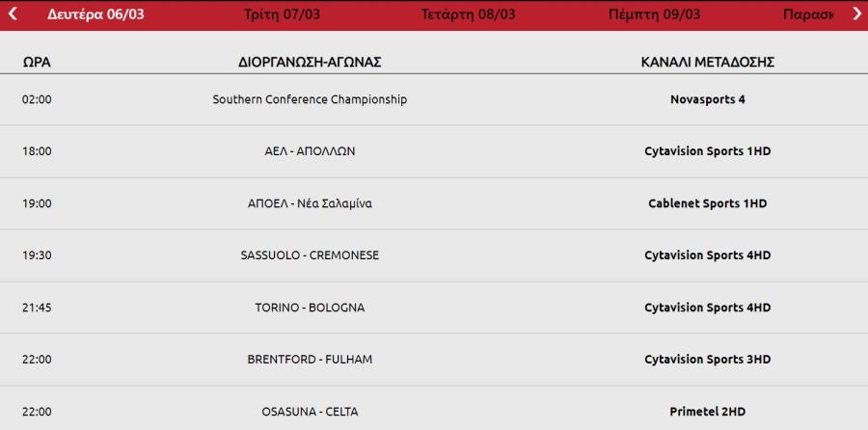Click the Cytavision Sports 3HD channel

tap(708, 360)
